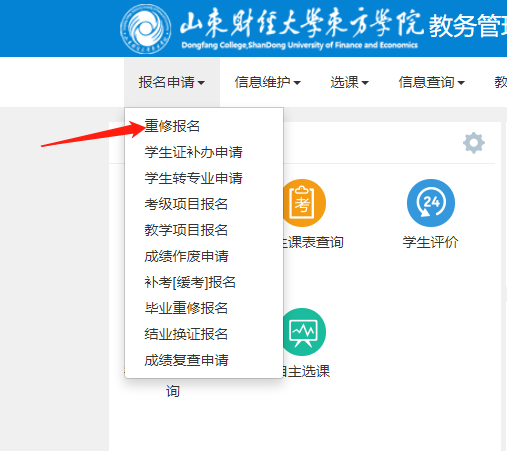Click the orange exam timetable icon
507x451 pixels.
pyautogui.click(x=304, y=203)
